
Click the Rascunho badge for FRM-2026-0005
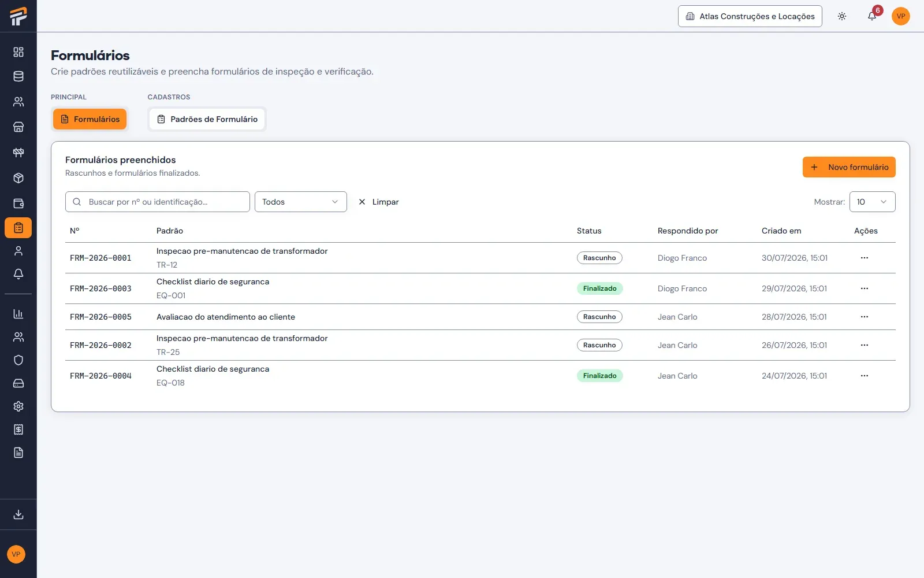point(599,317)
